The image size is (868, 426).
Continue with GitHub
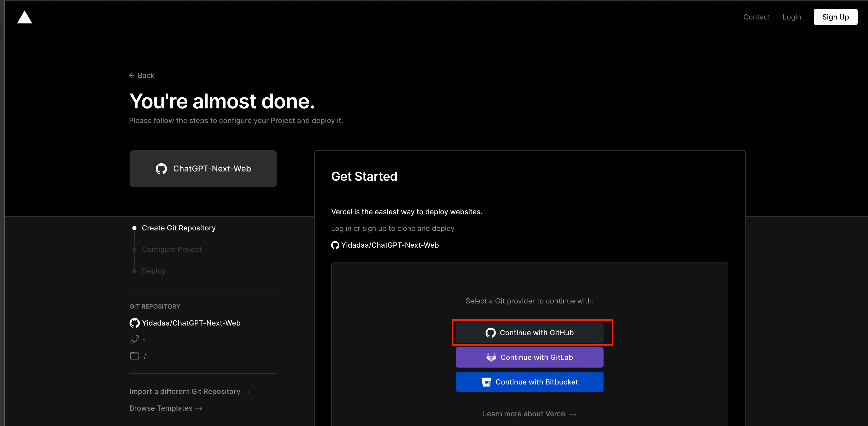click(x=529, y=333)
